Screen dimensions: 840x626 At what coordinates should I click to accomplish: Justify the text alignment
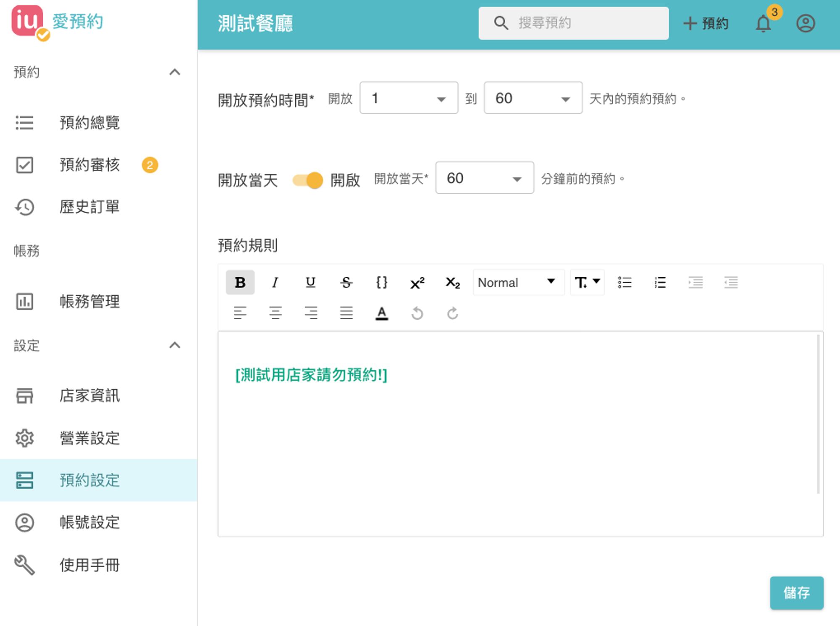coord(346,313)
